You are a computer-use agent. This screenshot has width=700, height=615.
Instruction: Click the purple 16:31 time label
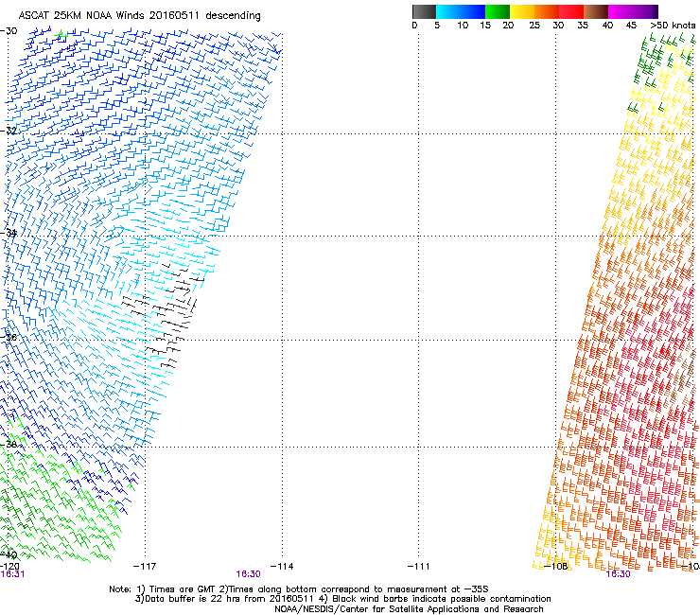tap(12, 574)
